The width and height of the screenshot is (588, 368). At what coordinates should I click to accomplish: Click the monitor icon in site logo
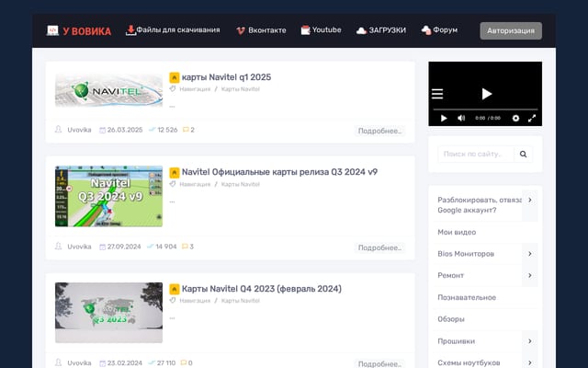pos(52,30)
